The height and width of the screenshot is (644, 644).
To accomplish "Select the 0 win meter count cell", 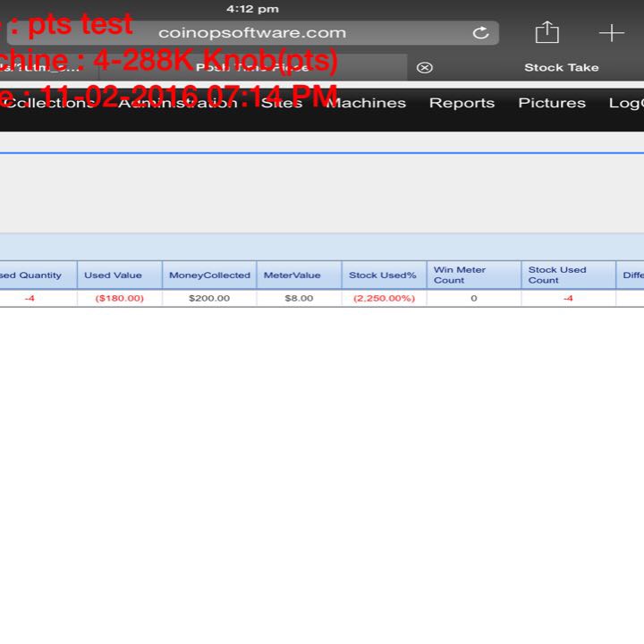I will click(x=474, y=298).
